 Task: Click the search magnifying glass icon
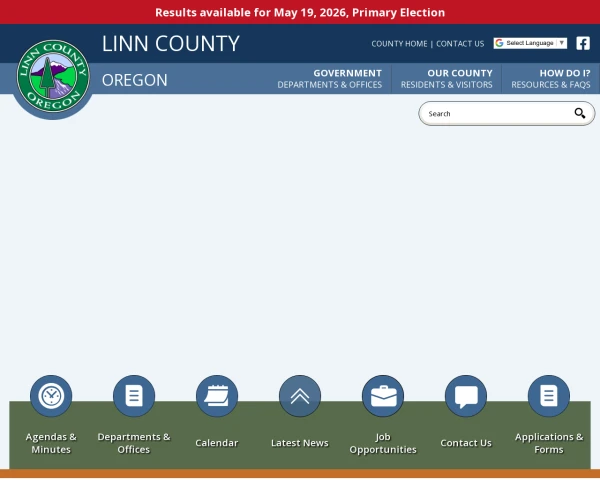(580, 113)
